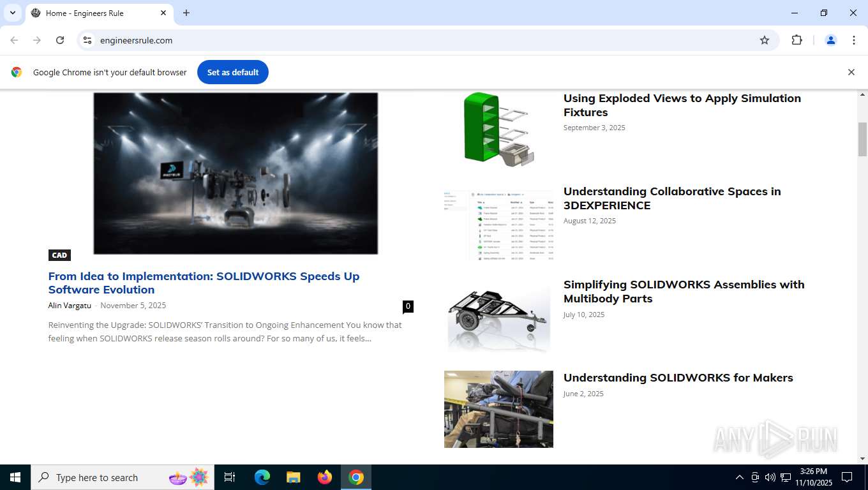
Task: Click the Reinventing the Upgrade excerpt text
Action: click(x=225, y=332)
